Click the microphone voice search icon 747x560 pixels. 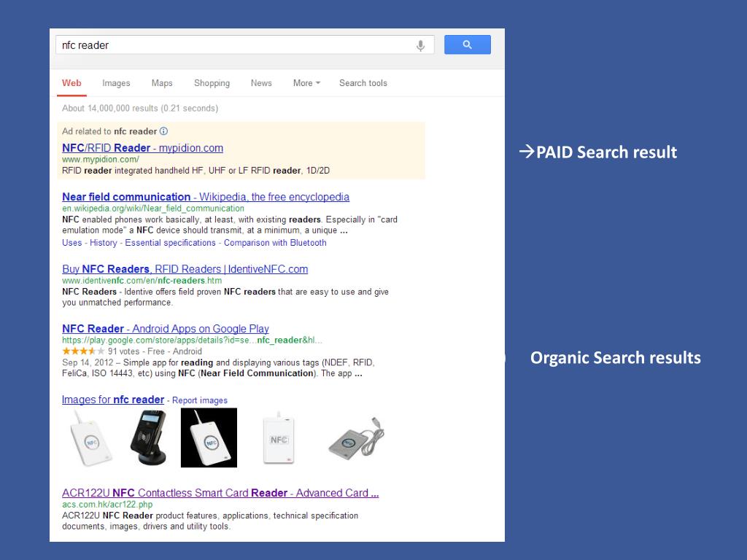pyautogui.click(x=420, y=46)
